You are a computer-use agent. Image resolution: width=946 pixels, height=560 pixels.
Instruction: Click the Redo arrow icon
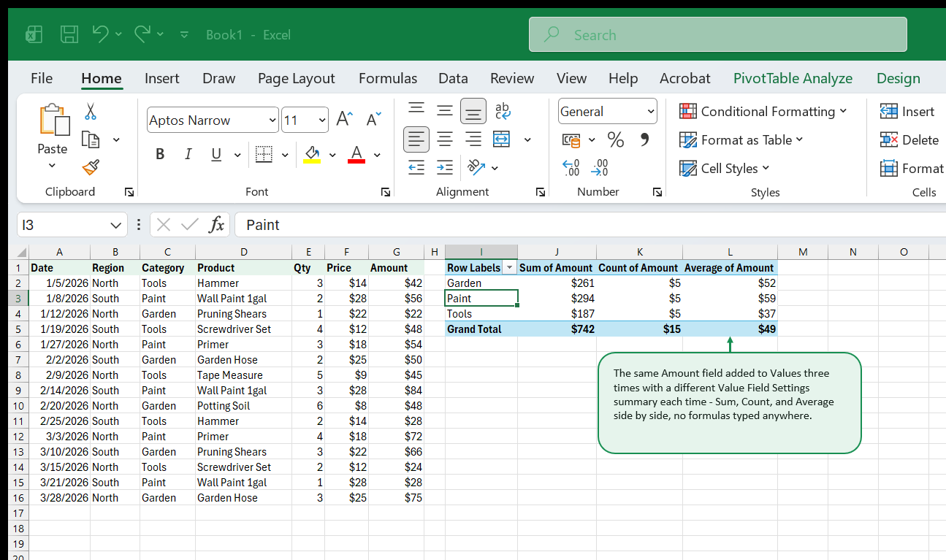(x=142, y=34)
